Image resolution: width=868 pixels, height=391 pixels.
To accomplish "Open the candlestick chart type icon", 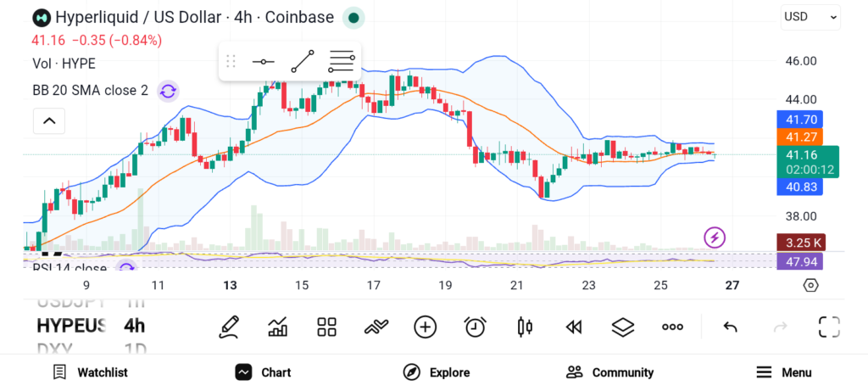I will click(525, 327).
